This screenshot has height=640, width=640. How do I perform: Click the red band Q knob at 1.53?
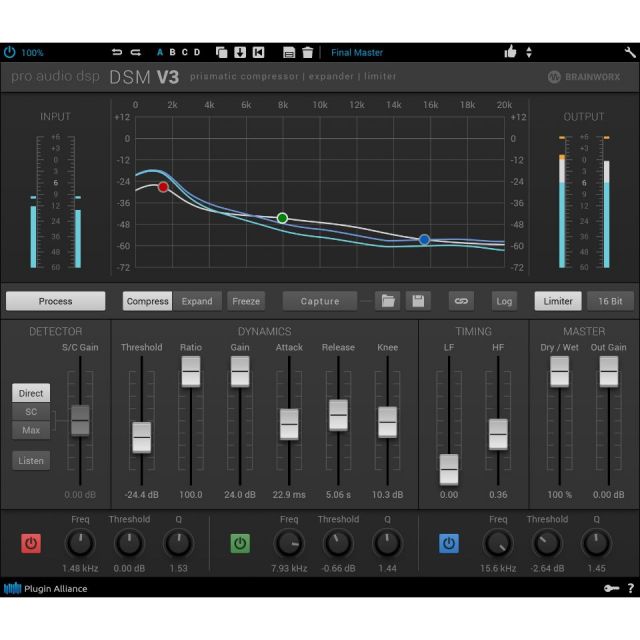coord(179,543)
